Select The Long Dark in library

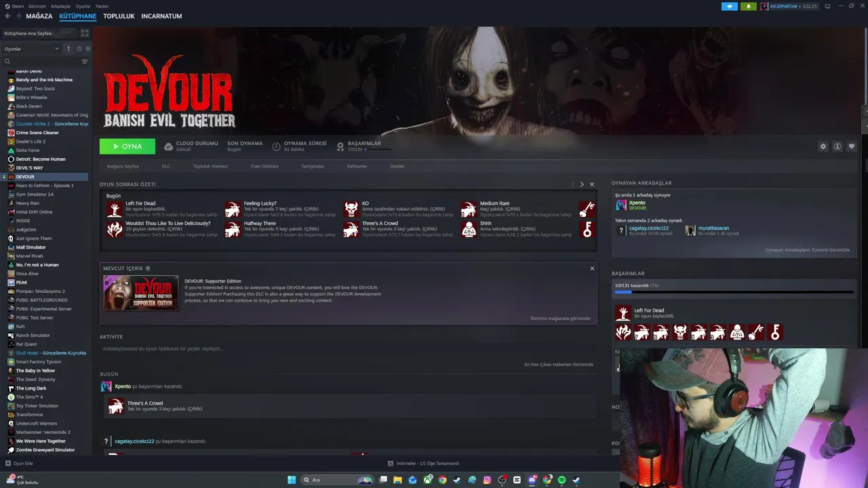point(31,388)
